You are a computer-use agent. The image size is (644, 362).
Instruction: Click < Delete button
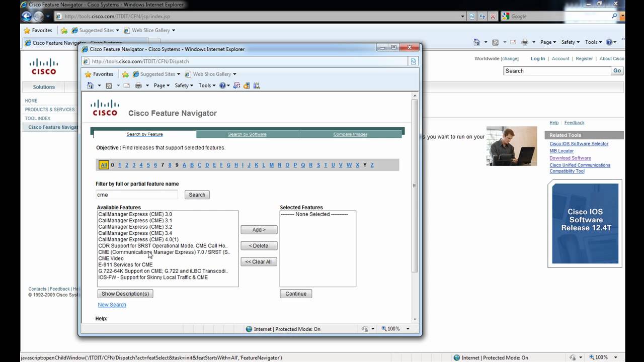(x=259, y=246)
